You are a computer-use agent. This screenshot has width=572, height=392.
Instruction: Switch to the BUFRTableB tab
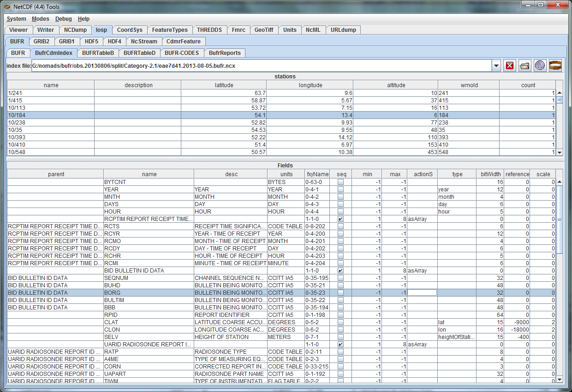point(98,53)
